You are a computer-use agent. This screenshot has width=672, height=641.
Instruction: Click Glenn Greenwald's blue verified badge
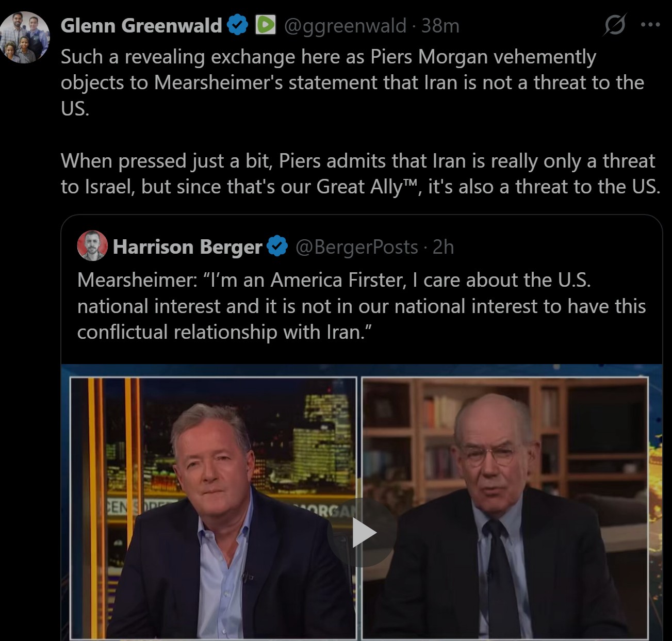click(238, 25)
